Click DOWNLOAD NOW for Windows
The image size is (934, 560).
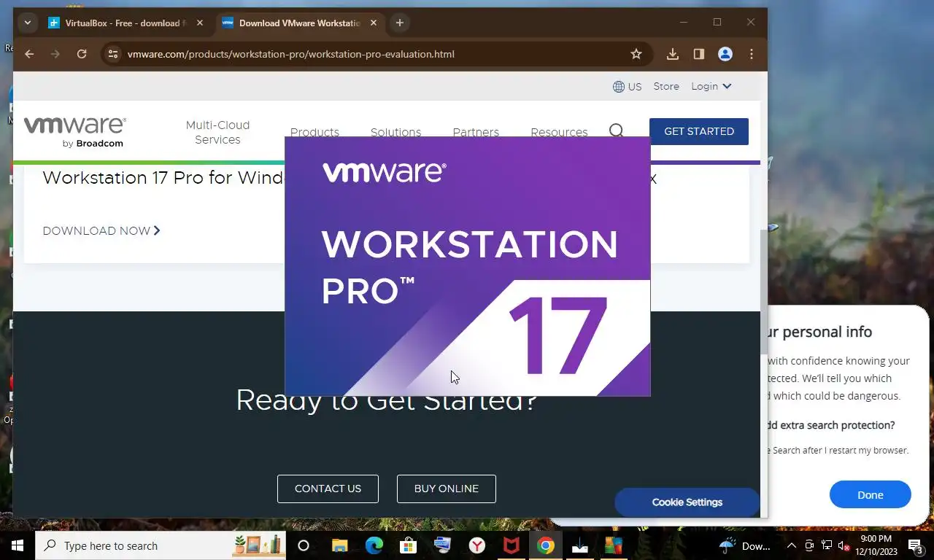(x=101, y=230)
